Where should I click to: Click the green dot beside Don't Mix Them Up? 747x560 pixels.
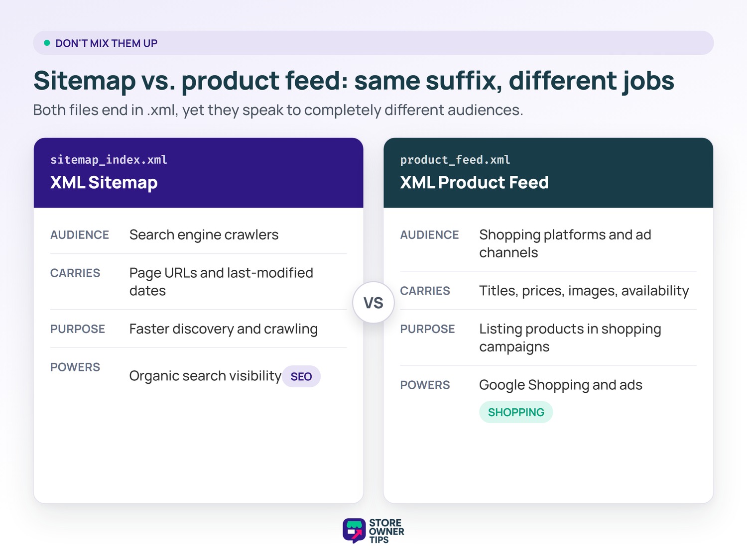point(47,43)
